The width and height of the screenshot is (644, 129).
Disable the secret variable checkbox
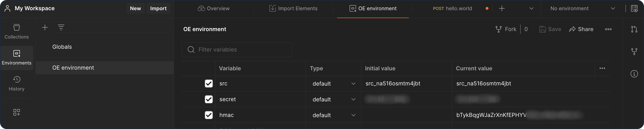click(x=209, y=99)
